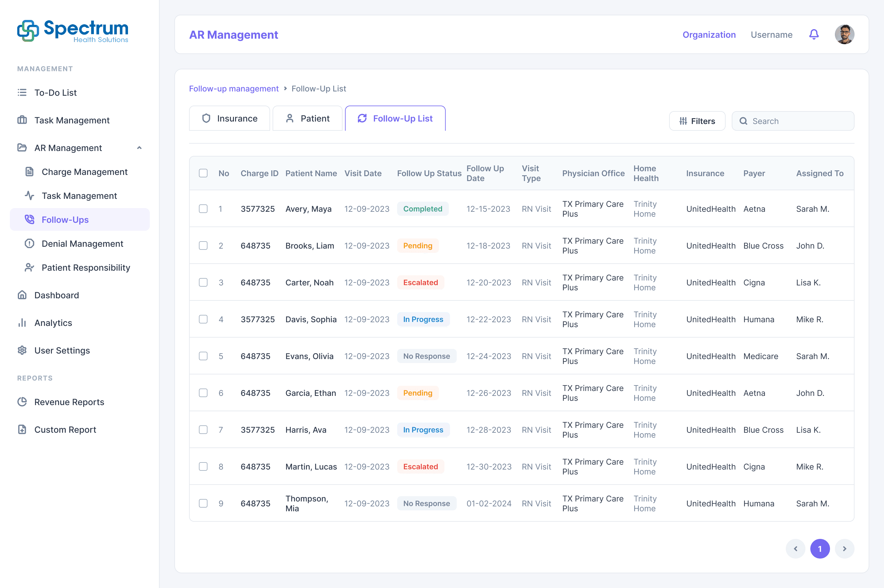884x588 pixels.
Task: Click the search magnifier icon
Action: point(743,121)
